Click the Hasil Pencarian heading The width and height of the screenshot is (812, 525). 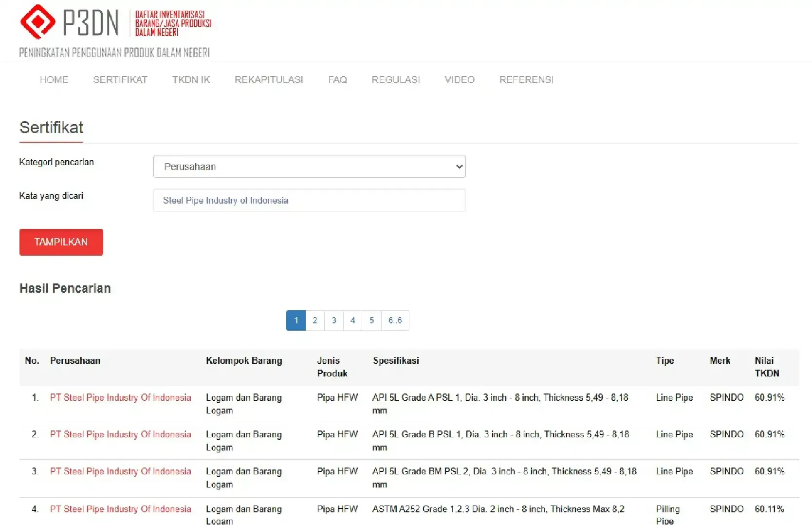(65, 288)
